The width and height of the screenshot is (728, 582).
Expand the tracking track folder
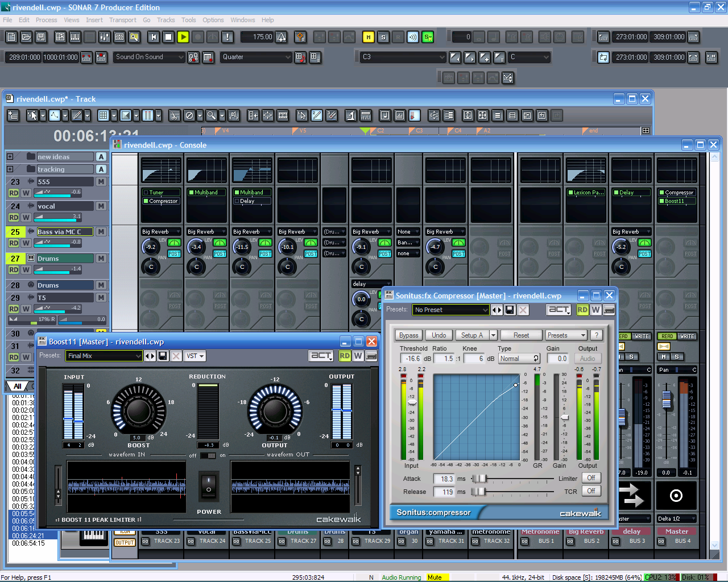(x=10, y=169)
